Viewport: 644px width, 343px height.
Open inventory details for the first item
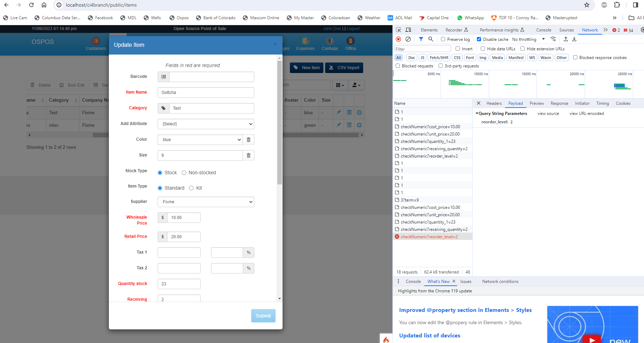click(349, 112)
